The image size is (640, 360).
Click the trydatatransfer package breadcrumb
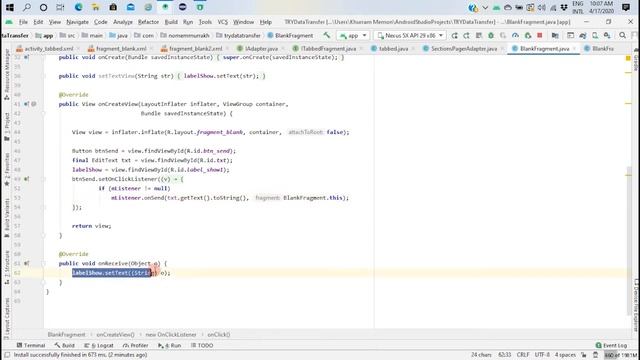(238, 36)
